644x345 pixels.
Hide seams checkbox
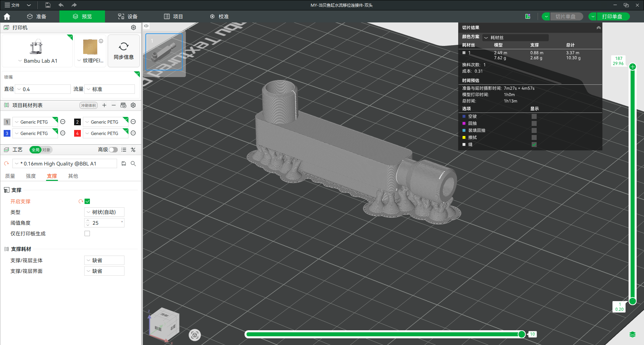pyautogui.click(x=534, y=144)
